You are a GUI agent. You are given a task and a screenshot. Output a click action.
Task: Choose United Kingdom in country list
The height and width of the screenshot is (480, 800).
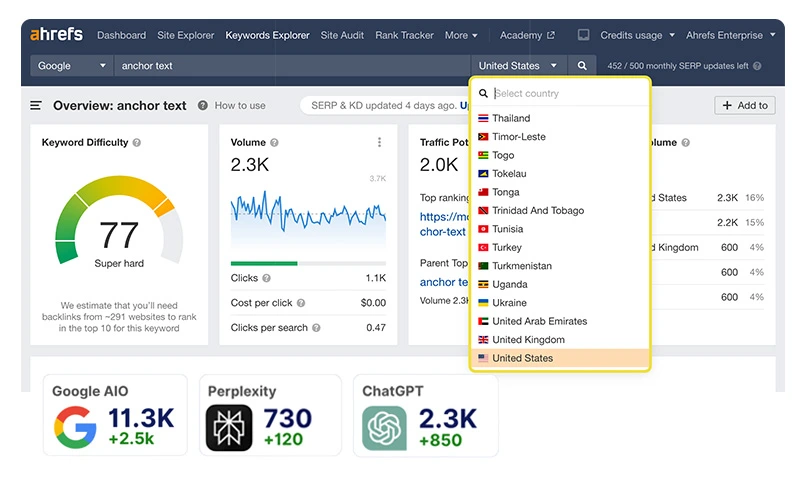528,340
